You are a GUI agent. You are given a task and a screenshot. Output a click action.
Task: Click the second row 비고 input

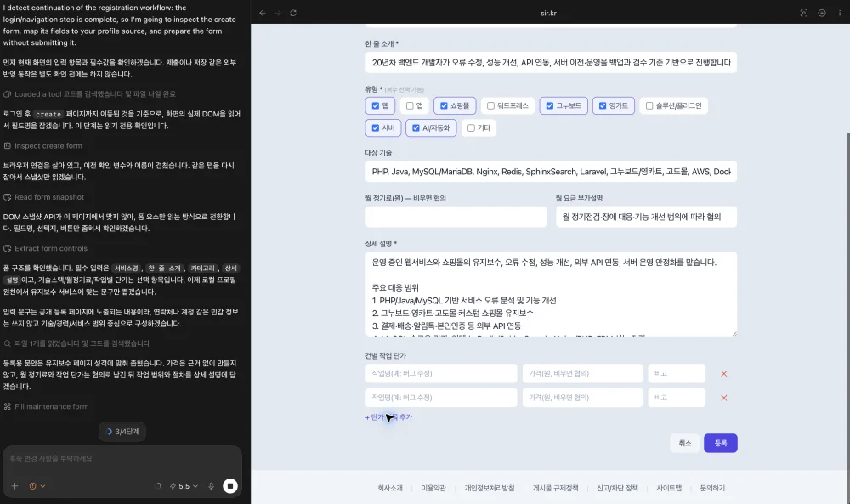point(677,398)
